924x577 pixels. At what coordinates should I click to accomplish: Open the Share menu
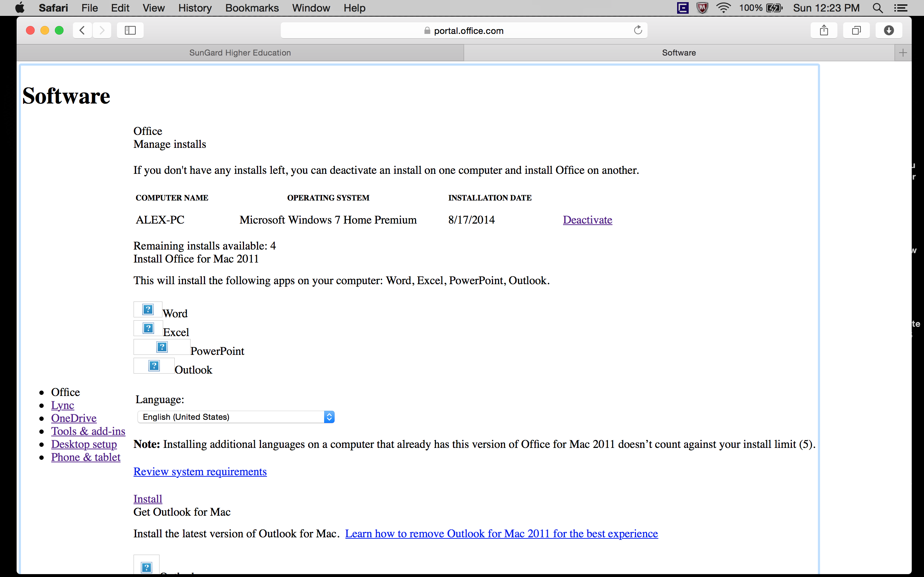824,30
